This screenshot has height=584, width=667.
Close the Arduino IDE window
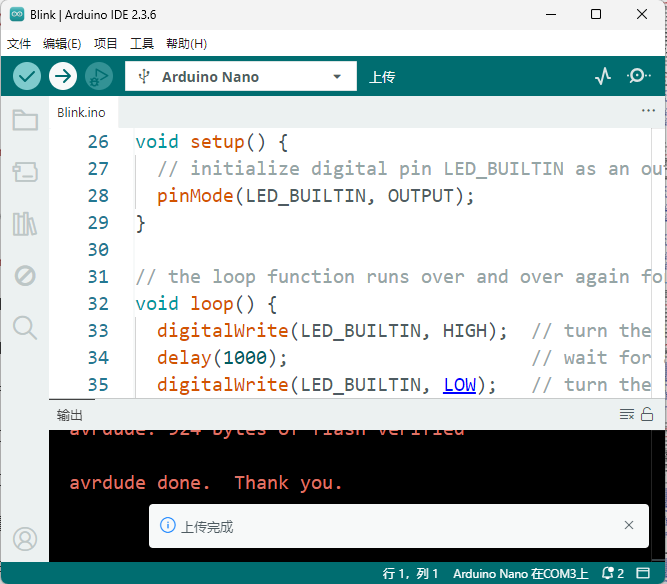642,14
